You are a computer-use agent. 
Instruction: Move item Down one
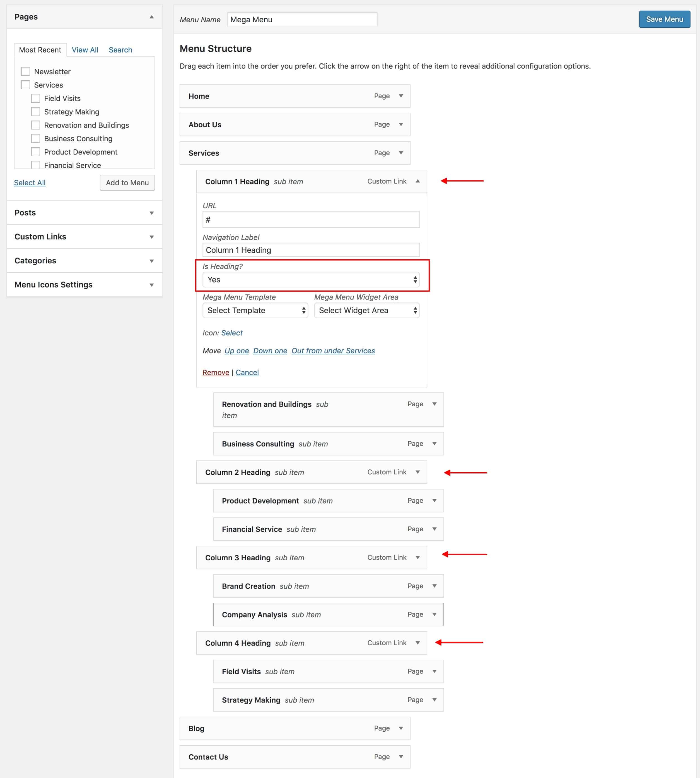pos(270,351)
